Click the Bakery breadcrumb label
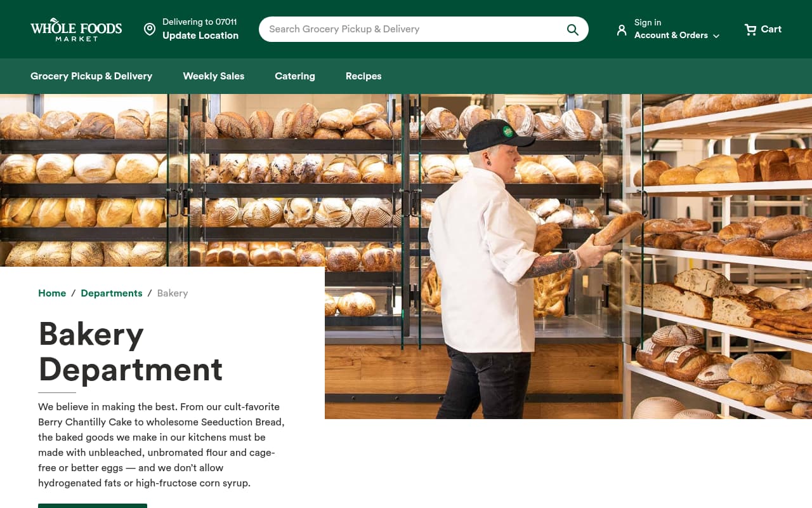Image resolution: width=812 pixels, height=508 pixels. point(172,293)
